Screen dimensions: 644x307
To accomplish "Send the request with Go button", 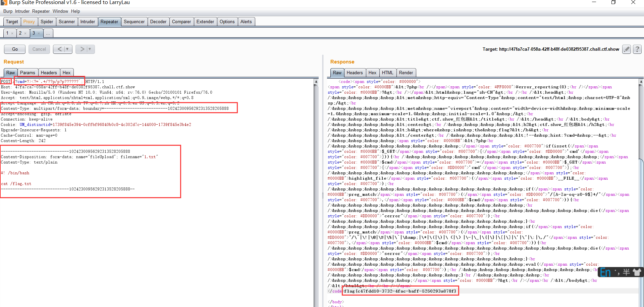I will (15, 49).
